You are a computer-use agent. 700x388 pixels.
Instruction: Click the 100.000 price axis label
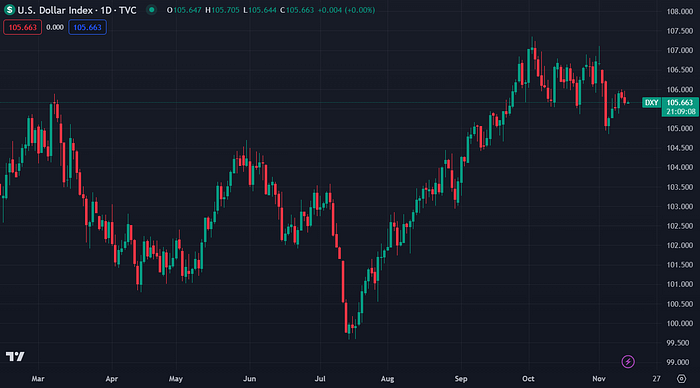pos(679,324)
